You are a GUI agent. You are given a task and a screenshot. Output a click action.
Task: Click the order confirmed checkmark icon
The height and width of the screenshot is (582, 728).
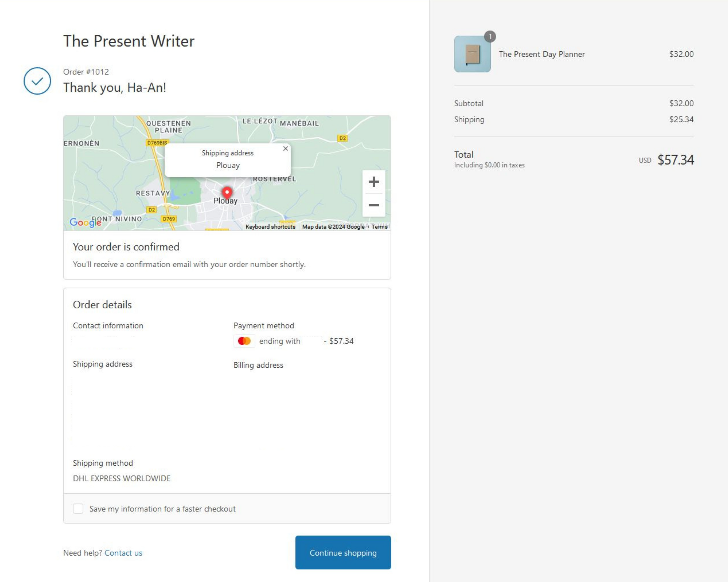click(37, 81)
